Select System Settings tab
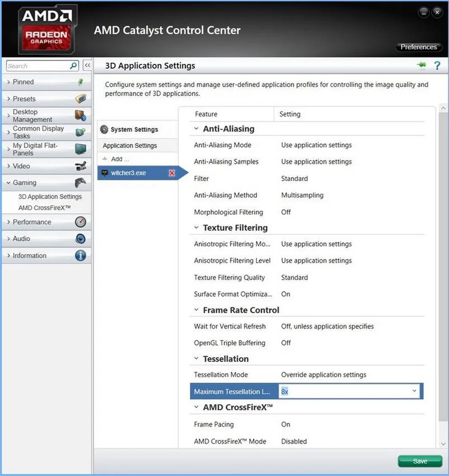Viewport: 449px width, 476px height. [134, 129]
